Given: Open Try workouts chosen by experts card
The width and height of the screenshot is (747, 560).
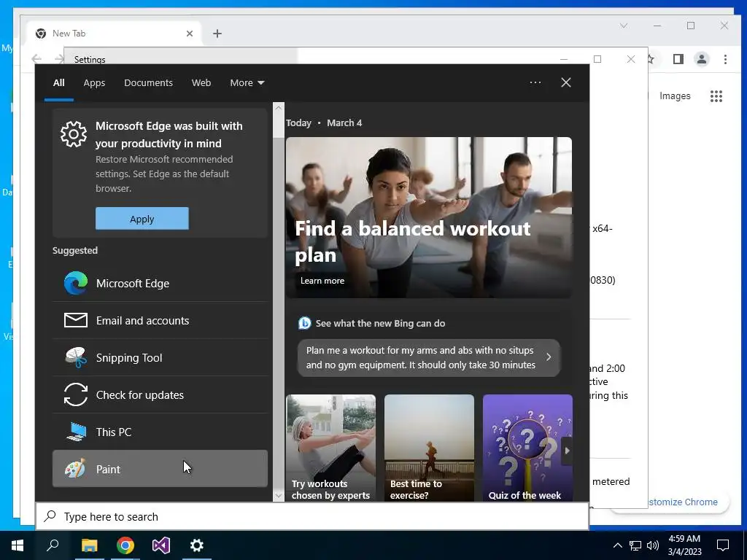Looking at the screenshot, I should (330, 448).
